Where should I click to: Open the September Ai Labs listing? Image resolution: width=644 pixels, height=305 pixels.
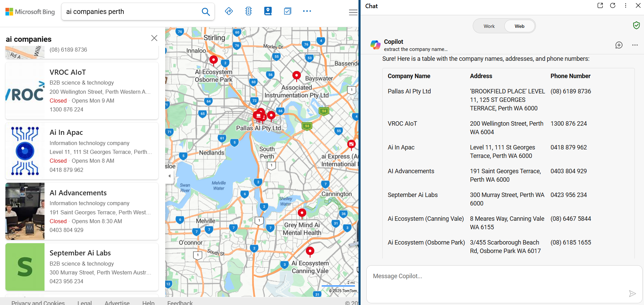click(82, 267)
